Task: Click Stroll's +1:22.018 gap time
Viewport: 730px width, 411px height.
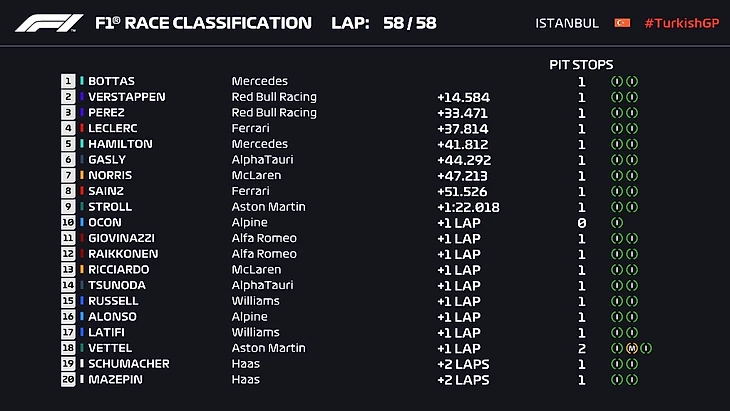Action: (468, 207)
